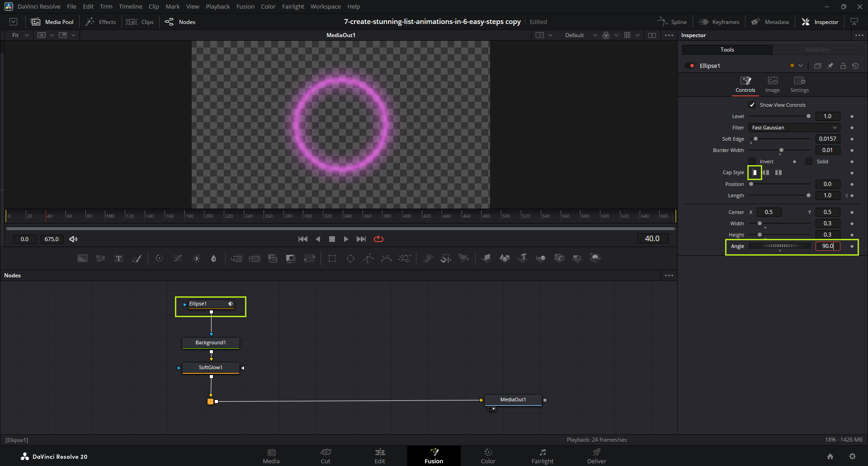Image resolution: width=868 pixels, height=466 pixels.
Task: Enable the Solid checkbox
Action: 809,162
